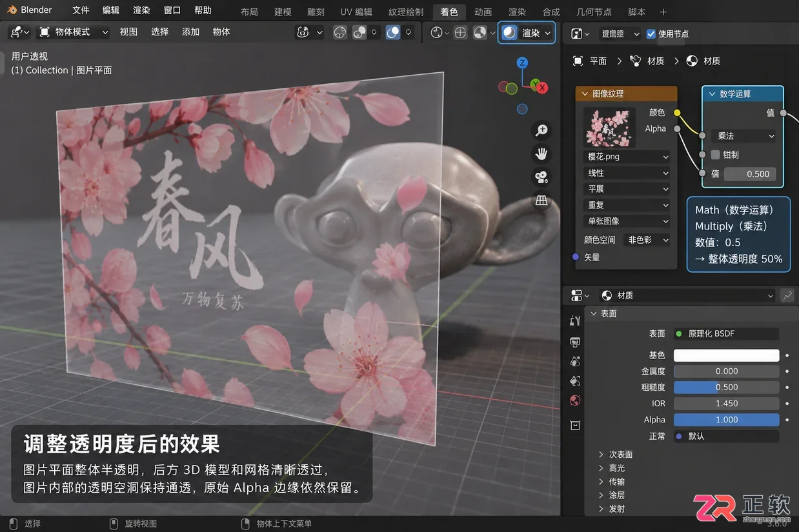The width and height of the screenshot is (799, 532).
Task: Toggle viewport overlays icon
Action: click(x=360, y=32)
